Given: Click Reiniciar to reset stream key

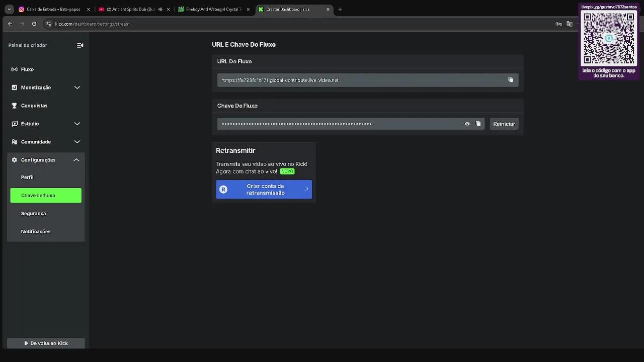Looking at the screenshot, I should point(504,124).
